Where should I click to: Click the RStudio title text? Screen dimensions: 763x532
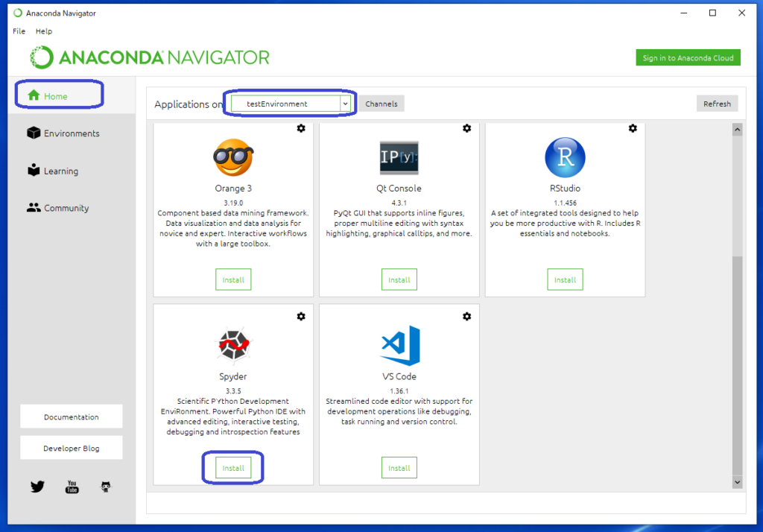point(565,189)
